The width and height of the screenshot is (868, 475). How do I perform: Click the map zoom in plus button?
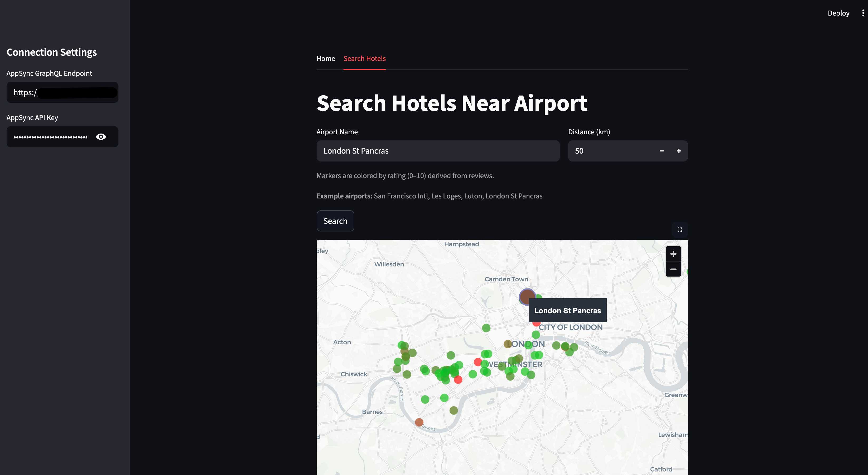[673, 254]
